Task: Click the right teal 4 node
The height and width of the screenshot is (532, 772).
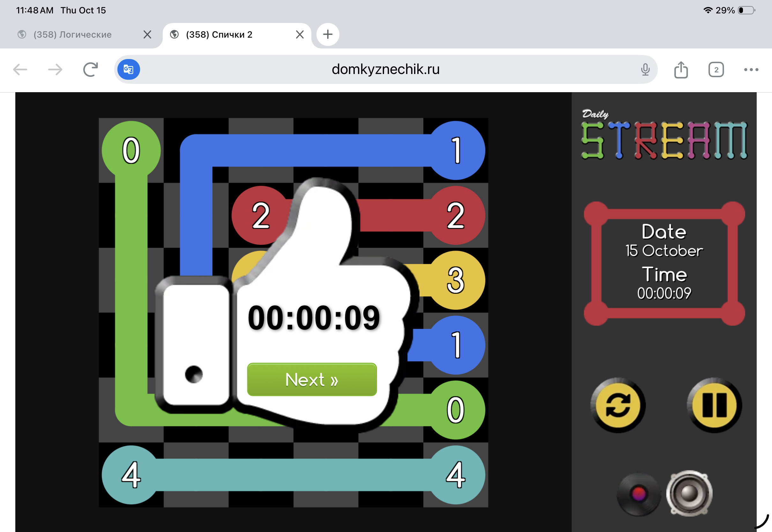Action: (x=456, y=475)
